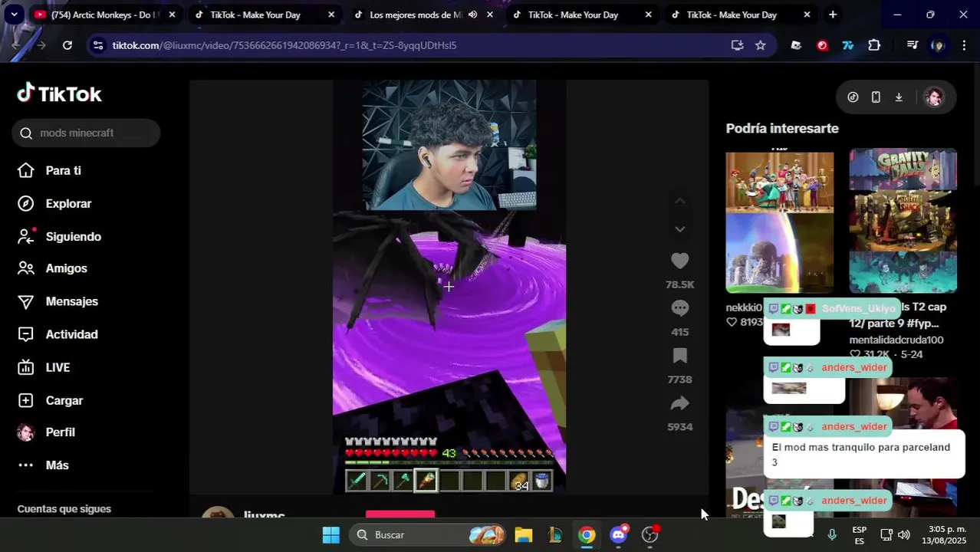Click the microphone tray icon
Screen dimensions: 980x552
(832, 534)
